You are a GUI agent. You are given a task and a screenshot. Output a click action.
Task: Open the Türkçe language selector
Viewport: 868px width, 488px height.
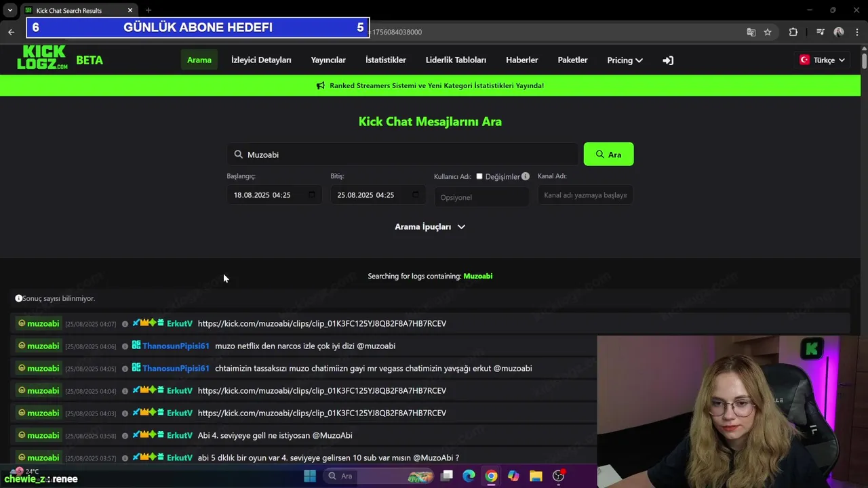tap(822, 60)
